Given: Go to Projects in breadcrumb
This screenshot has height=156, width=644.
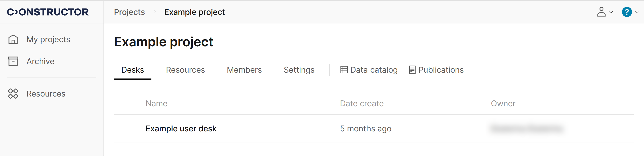Looking at the screenshot, I should [129, 12].
